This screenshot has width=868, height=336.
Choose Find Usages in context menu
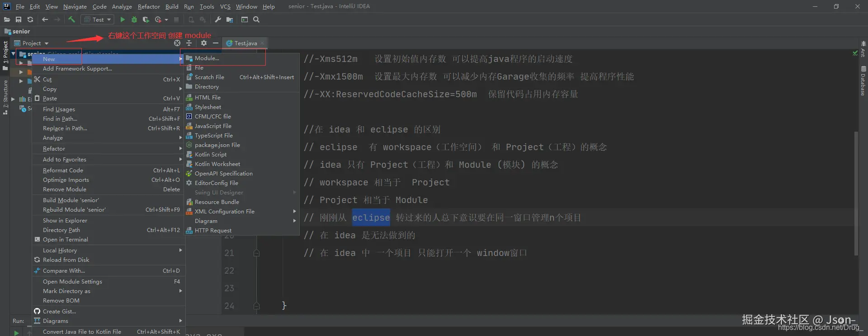pyautogui.click(x=108, y=109)
